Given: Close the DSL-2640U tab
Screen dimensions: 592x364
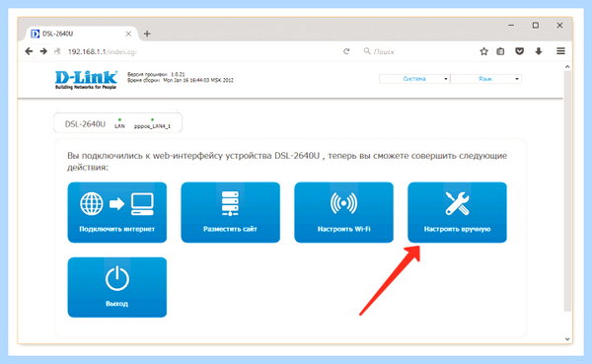Looking at the screenshot, I should [x=128, y=34].
